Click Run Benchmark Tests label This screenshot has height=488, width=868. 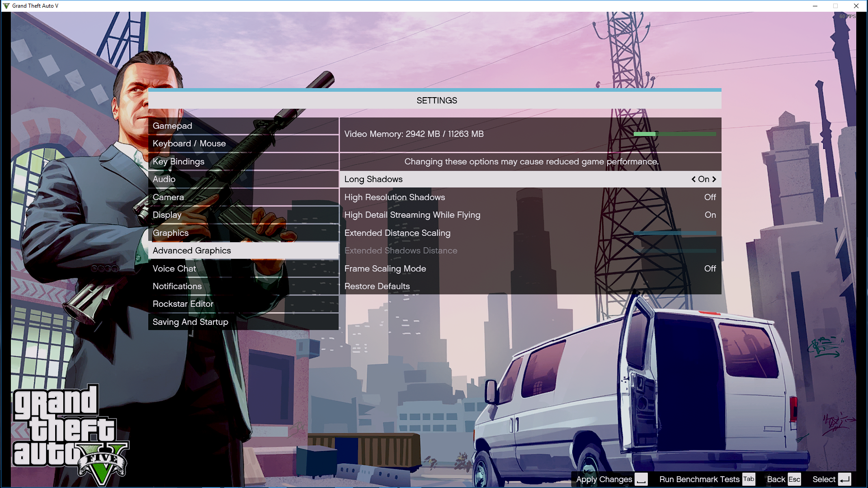coord(699,479)
